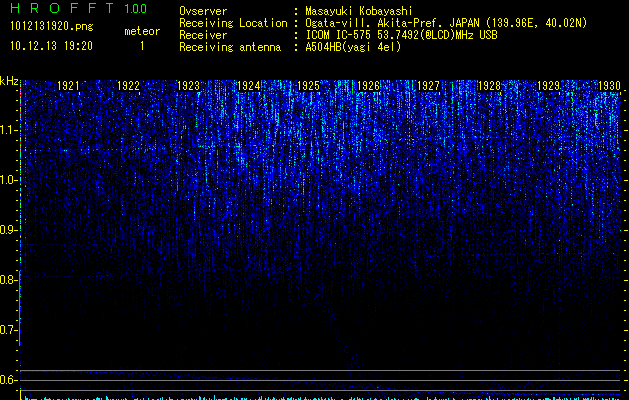Click the 1921 time marker
This screenshot has height=400, width=629.
pyautogui.click(x=68, y=86)
